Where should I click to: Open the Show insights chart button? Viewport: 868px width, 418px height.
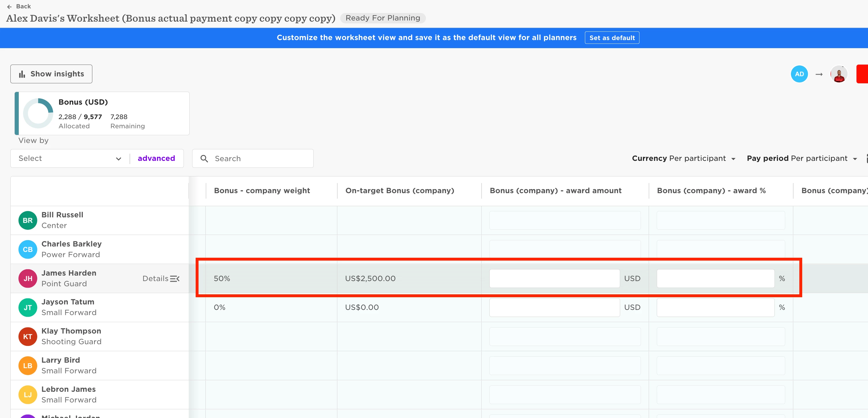point(51,74)
